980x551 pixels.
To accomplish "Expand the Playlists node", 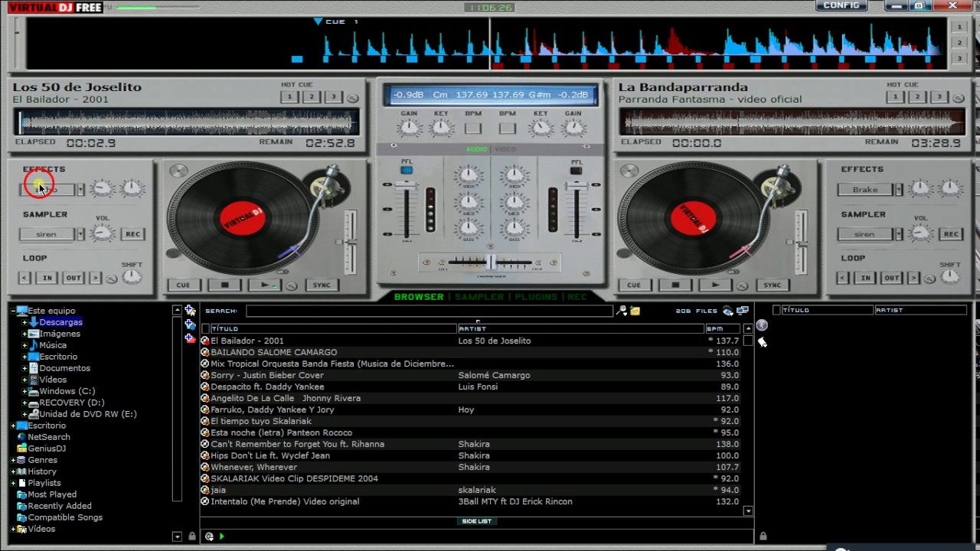I will (13, 483).
